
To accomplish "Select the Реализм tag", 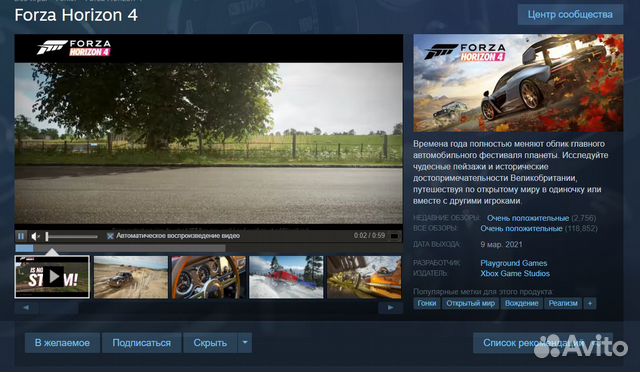I will coord(563,303).
